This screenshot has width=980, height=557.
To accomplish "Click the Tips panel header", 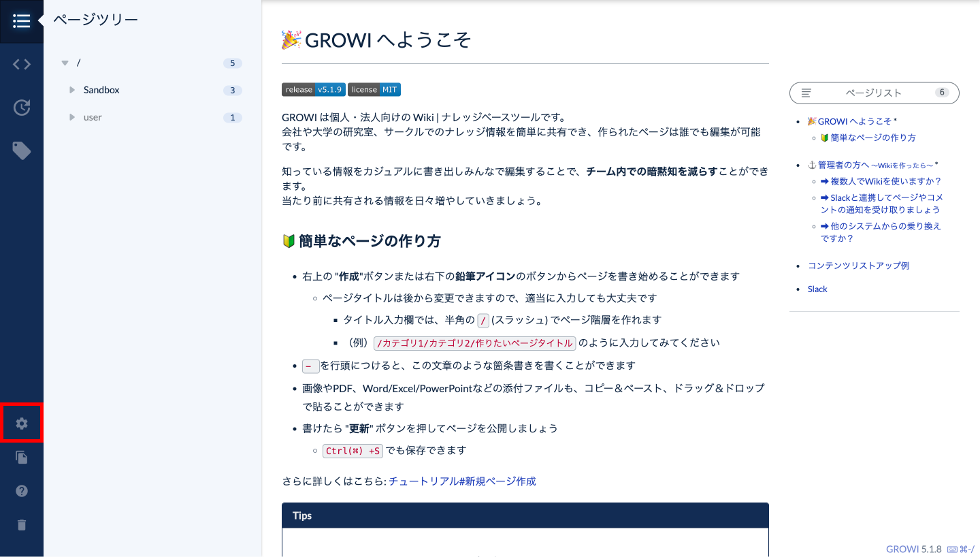I will click(x=525, y=515).
